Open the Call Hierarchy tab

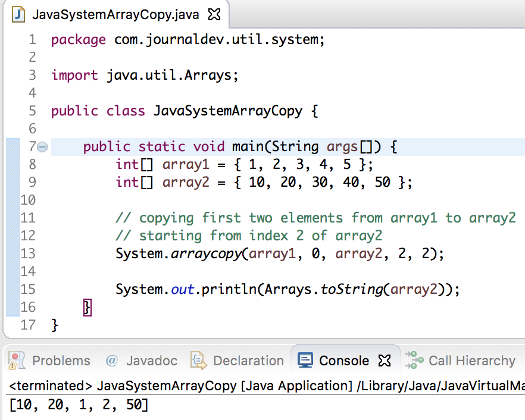(x=472, y=361)
